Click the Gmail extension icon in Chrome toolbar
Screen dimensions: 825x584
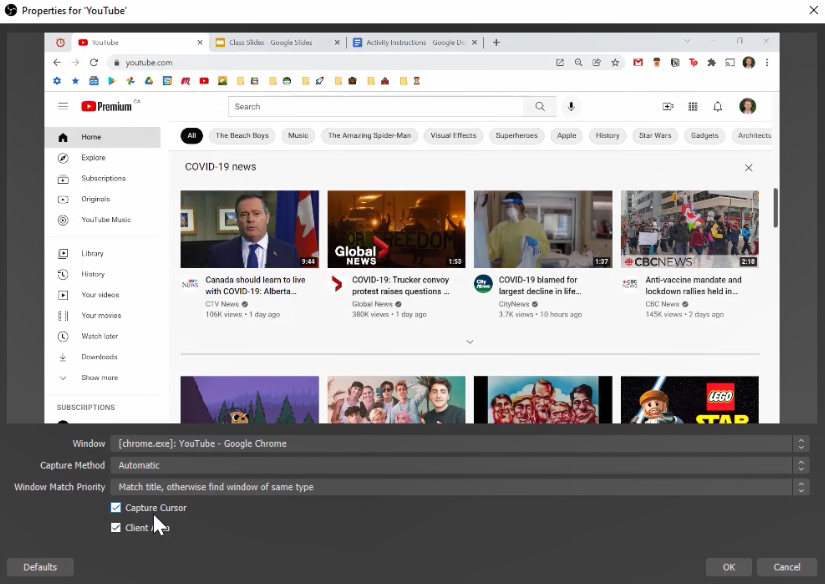[638, 63]
